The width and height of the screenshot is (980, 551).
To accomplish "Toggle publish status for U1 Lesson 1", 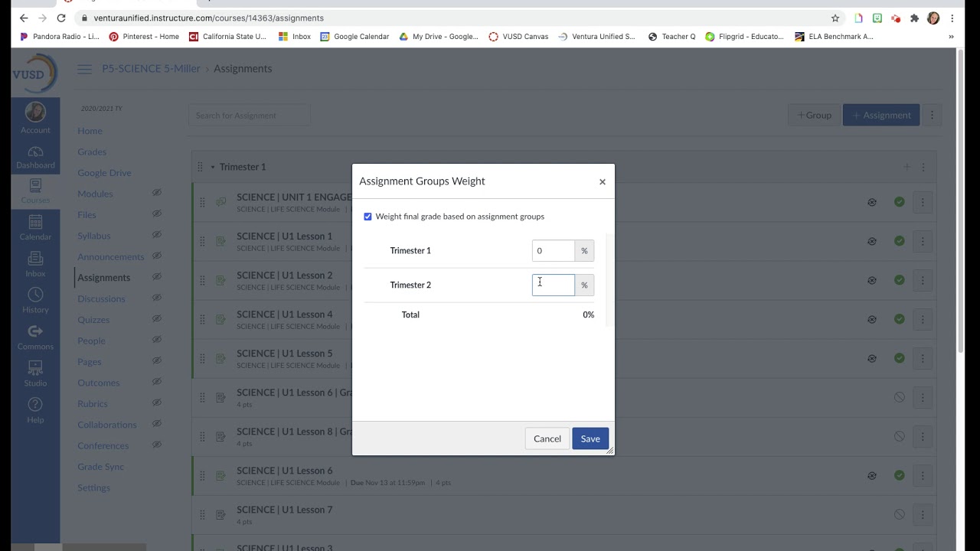I will tap(900, 242).
